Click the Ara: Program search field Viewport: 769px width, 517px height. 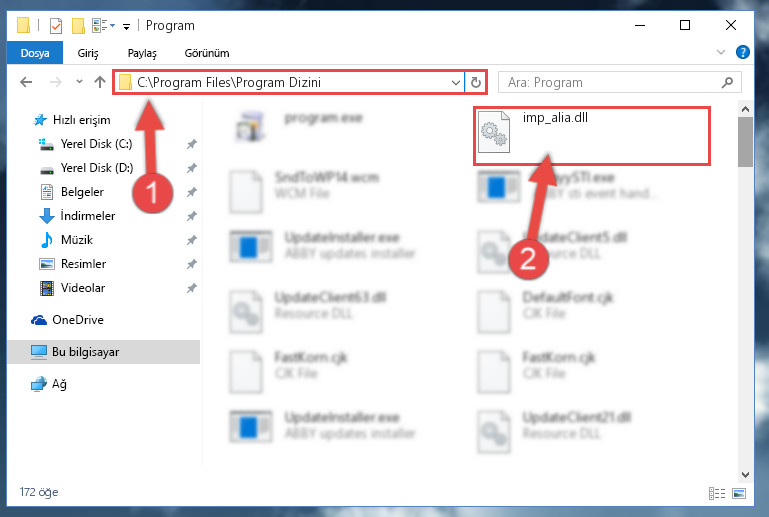point(612,82)
